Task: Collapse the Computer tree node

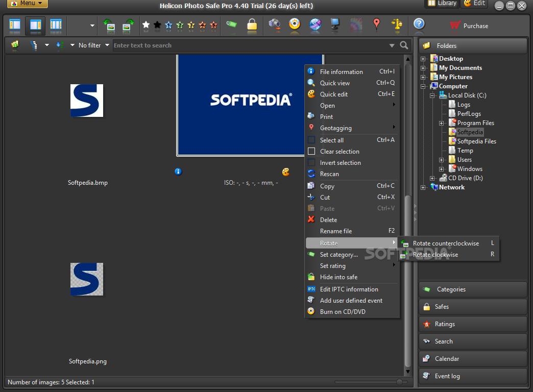Action: (x=423, y=86)
